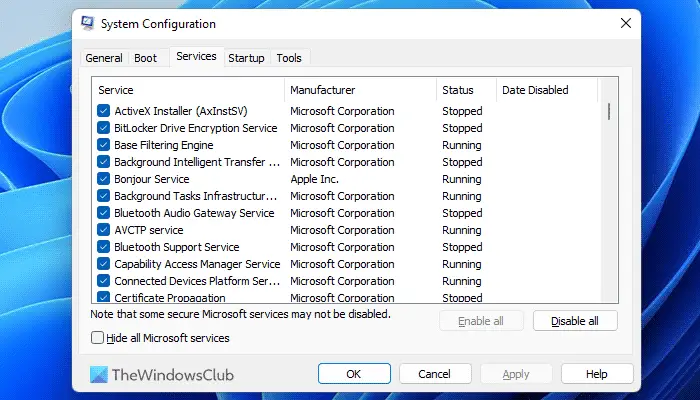
Task: Click the Disable all button
Action: tap(575, 321)
